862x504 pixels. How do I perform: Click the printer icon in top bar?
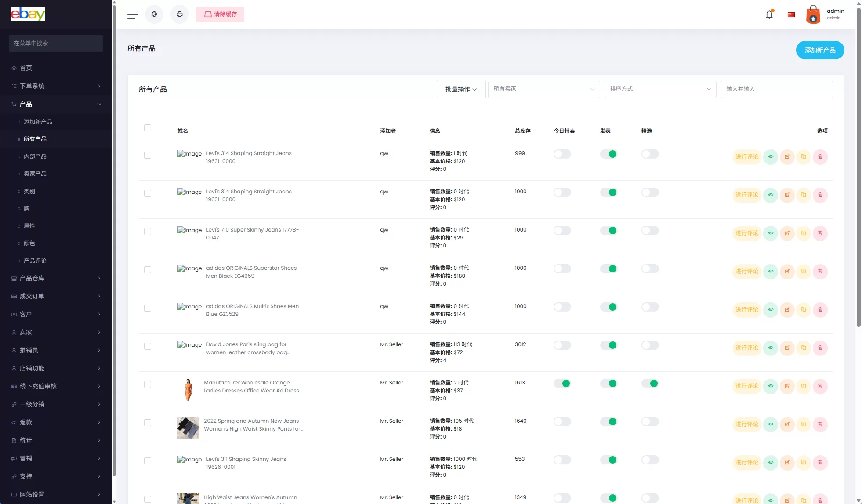point(180,15)
